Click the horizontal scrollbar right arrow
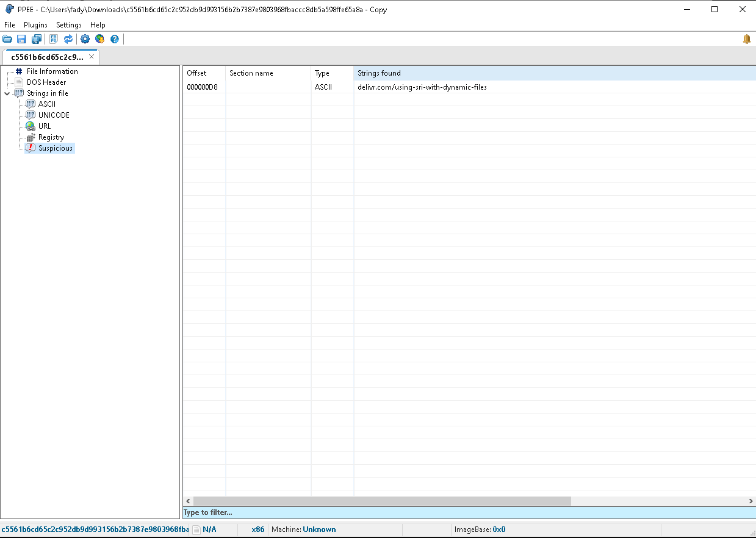 click(751, 501)
